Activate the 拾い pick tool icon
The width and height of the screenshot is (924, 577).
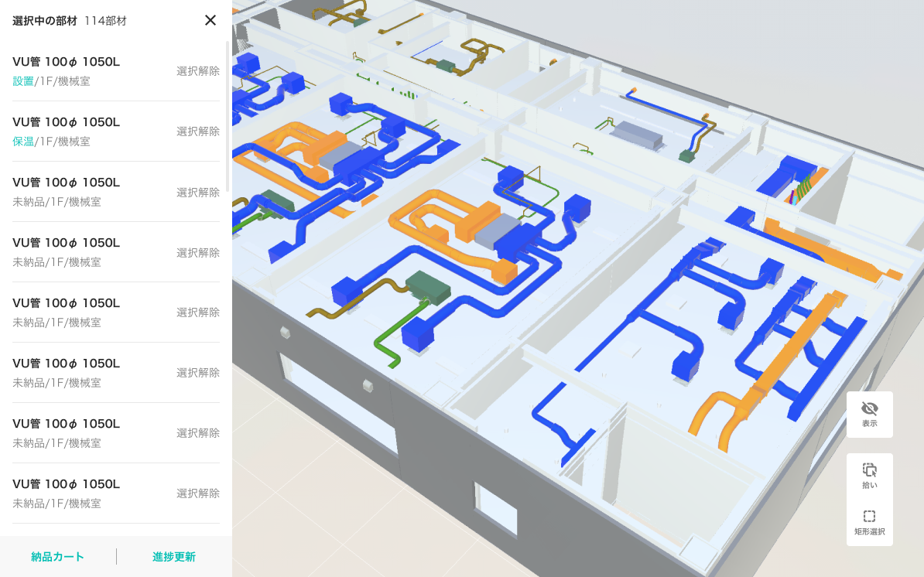coord(869,476)
